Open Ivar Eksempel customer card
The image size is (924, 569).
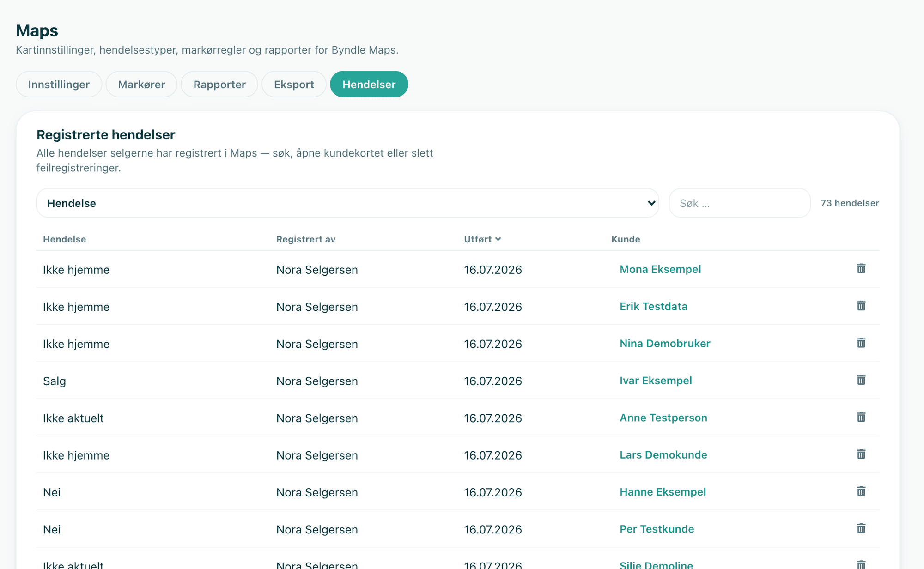(656, 381)
